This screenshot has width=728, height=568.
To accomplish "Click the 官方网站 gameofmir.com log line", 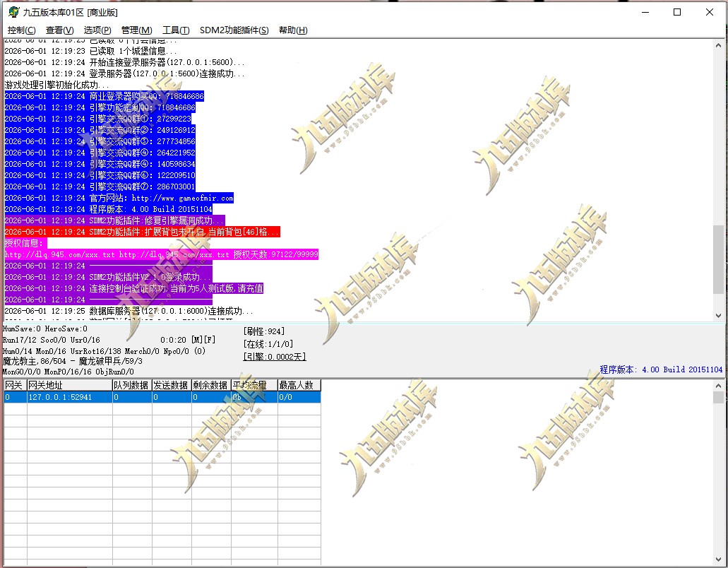I will [x=119, y=198].
